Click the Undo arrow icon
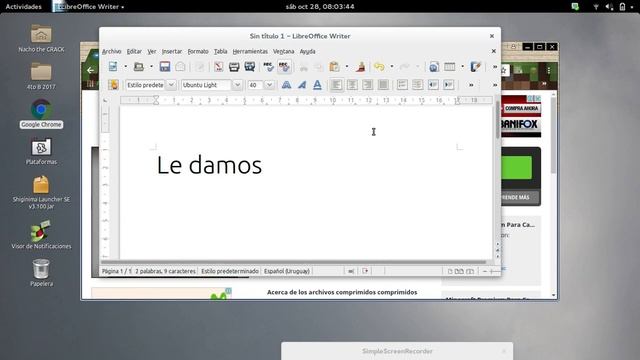The width and height of the screenshot is (640, 360). [379, 67]
